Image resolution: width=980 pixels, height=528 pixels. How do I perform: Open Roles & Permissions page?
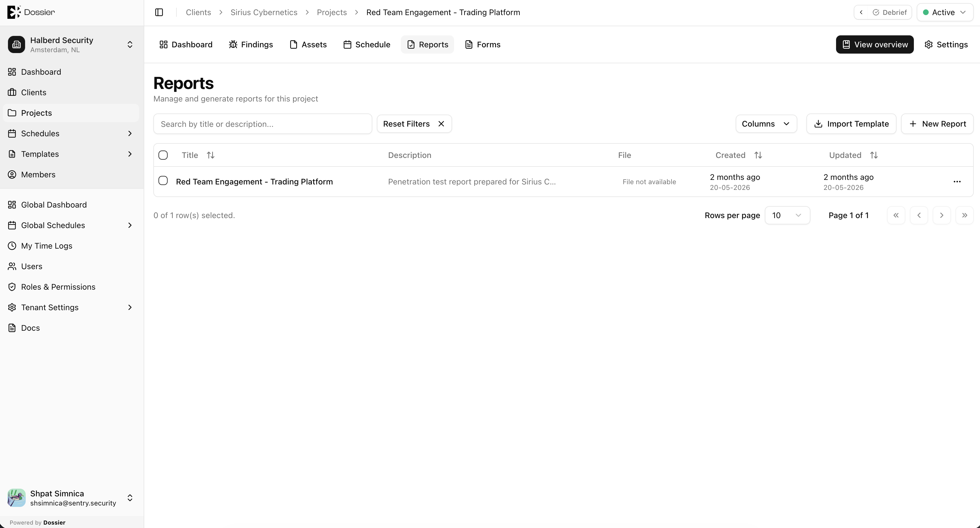coord(71,287)
